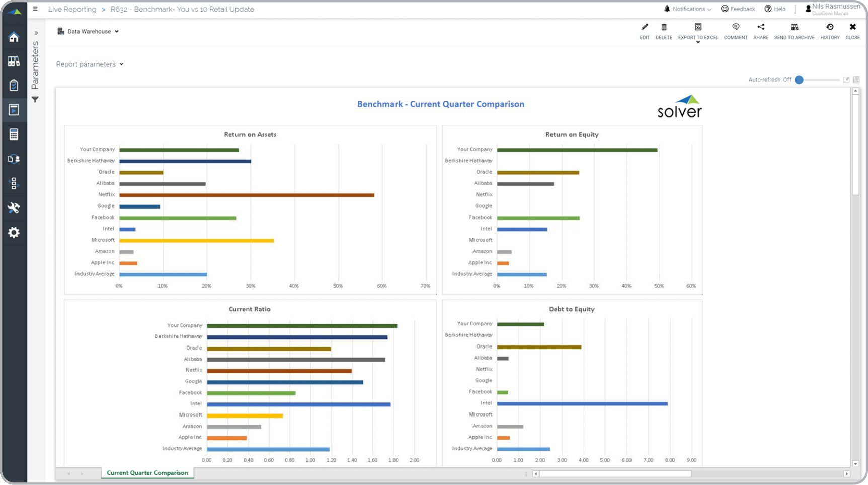868x485 pixels.
Task: Toggle the Auto-refresh switch
Action: point(799,80)
